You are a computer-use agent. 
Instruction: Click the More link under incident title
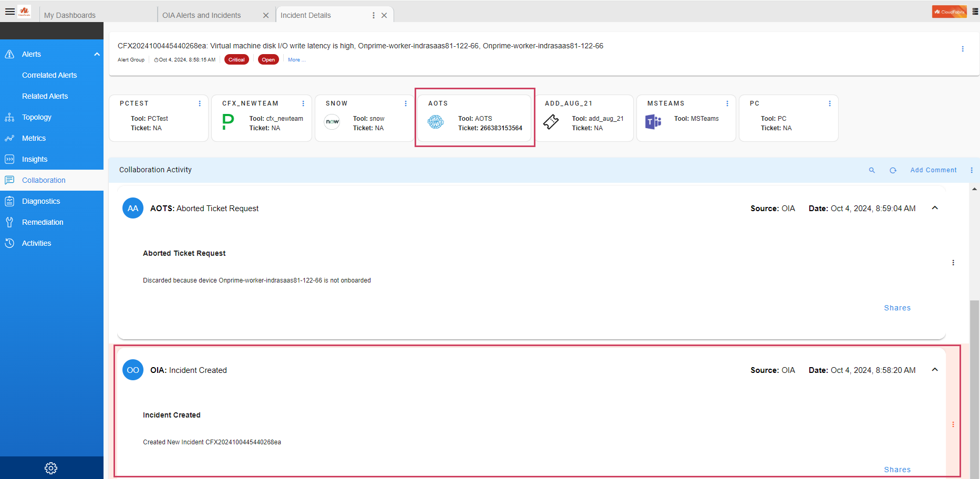[296, 60]
